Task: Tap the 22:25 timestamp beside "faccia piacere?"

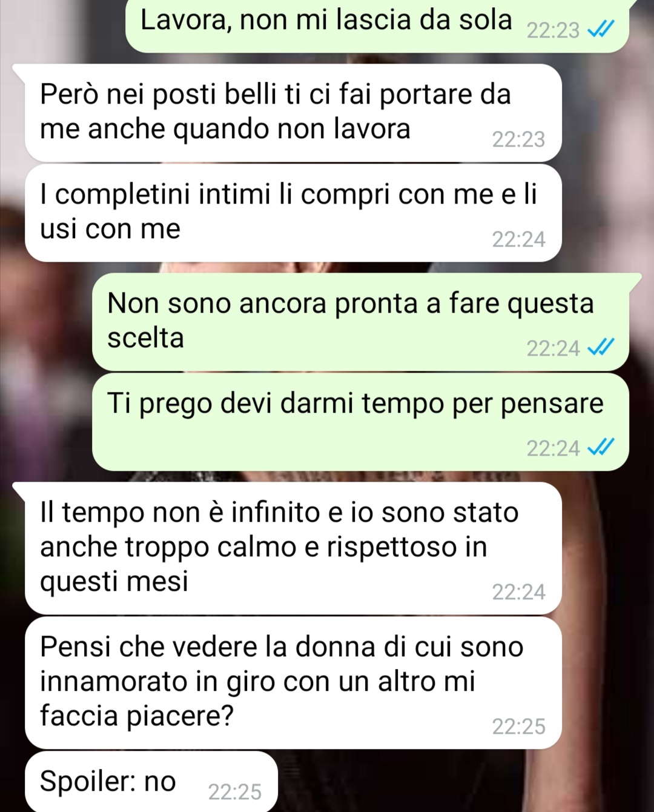Action: click(518, 726)
